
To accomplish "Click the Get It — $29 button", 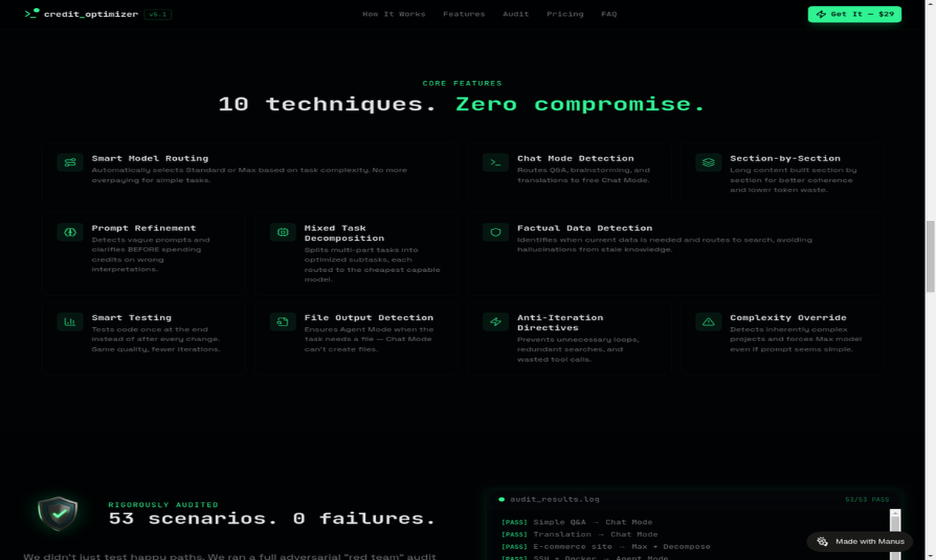I will [x=854, y=13].
